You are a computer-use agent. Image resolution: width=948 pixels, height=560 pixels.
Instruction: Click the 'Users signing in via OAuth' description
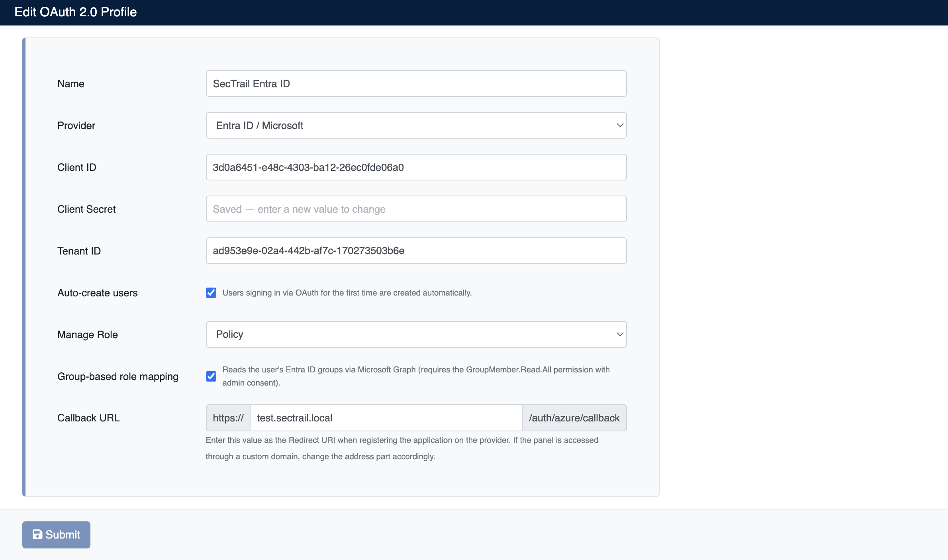(x=347, y=293)
